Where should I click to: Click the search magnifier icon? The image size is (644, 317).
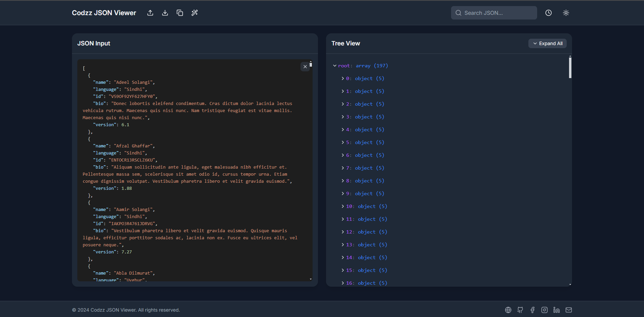pos(458,13)
